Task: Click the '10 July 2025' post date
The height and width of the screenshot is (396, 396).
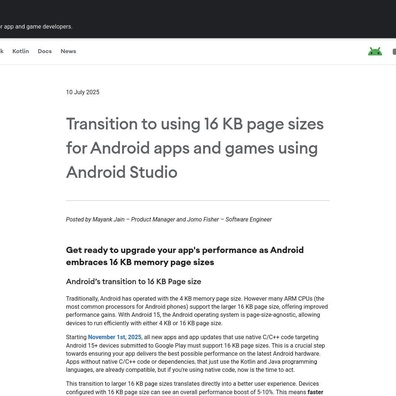Action: tap(83, 92)
